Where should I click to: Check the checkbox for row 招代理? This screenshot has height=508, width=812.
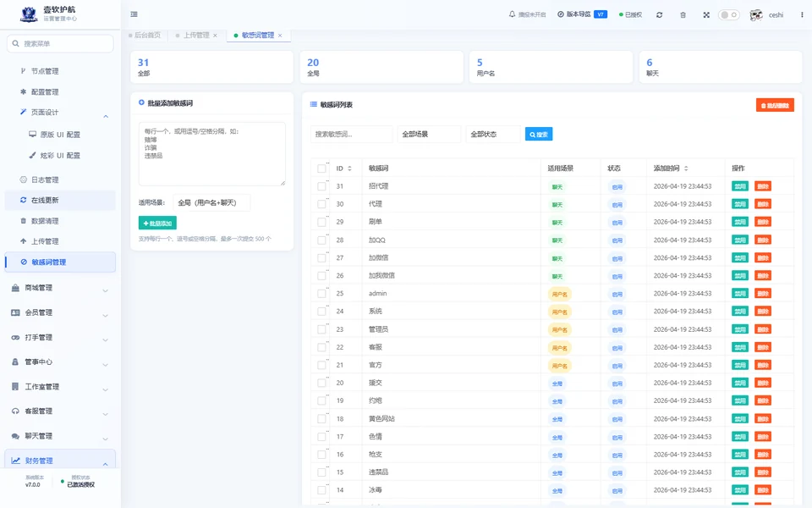[x=321, y=186]
